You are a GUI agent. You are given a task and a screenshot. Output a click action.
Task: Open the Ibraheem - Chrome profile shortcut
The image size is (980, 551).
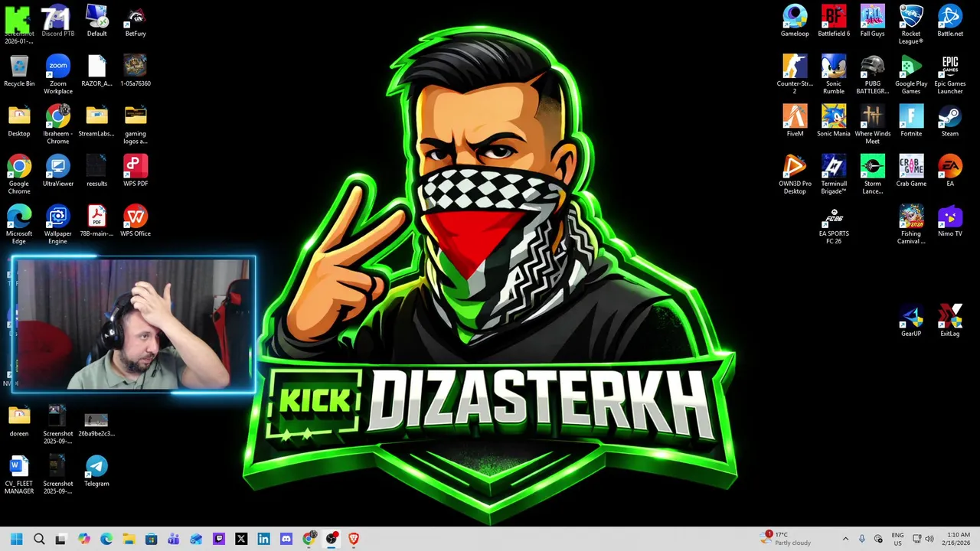pos(57,124)
